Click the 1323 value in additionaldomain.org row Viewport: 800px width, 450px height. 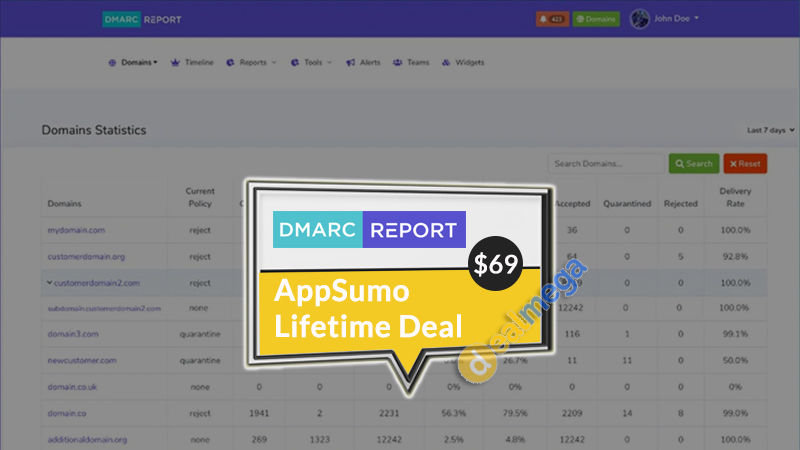pos(319,439)
